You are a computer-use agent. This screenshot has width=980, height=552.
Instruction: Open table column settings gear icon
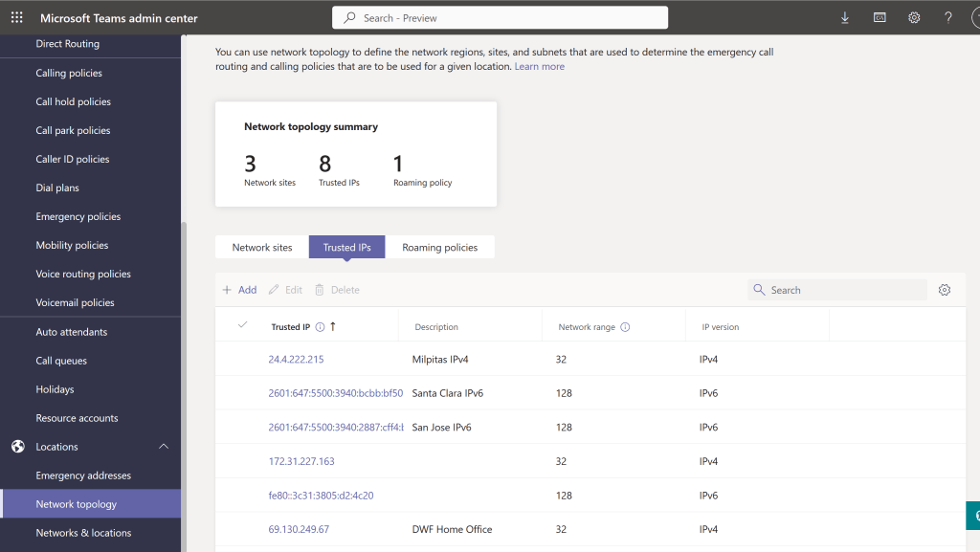point(945,290)
